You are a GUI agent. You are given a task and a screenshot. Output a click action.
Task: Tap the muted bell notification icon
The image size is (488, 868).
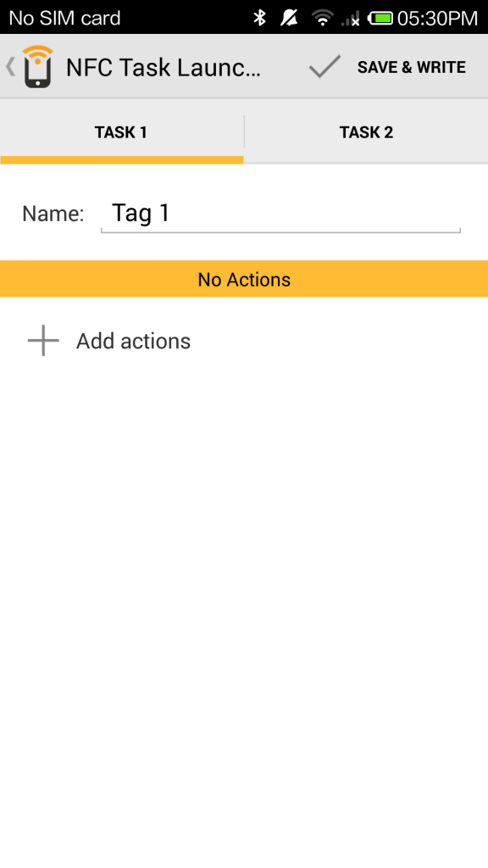[x=289, y=18]
